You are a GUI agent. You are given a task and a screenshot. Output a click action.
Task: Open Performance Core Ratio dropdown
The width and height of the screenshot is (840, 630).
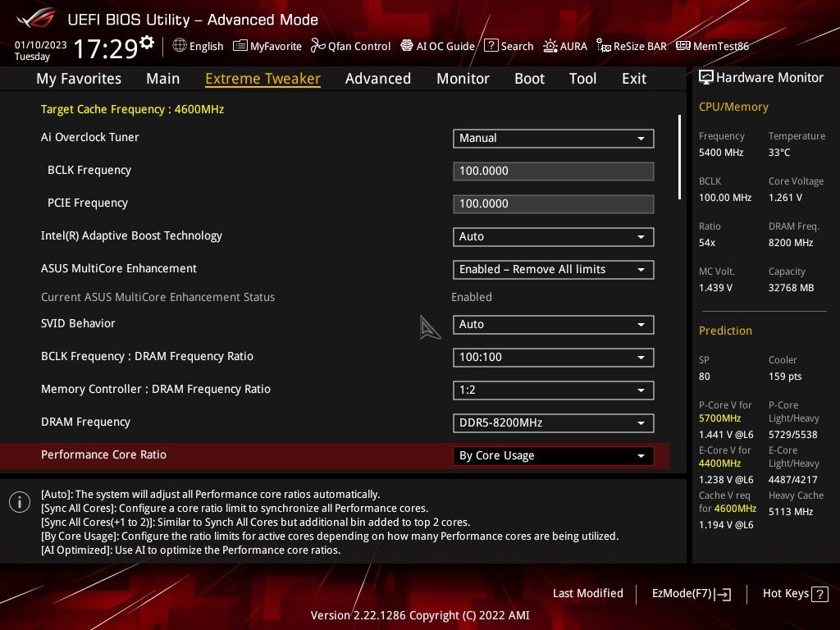coord(554,456)
